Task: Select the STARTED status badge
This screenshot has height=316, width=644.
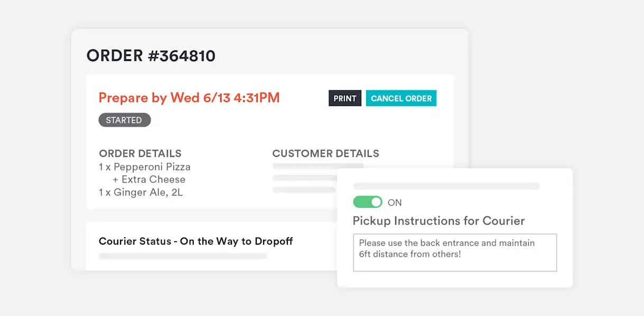Action: [x=124, y=120]
